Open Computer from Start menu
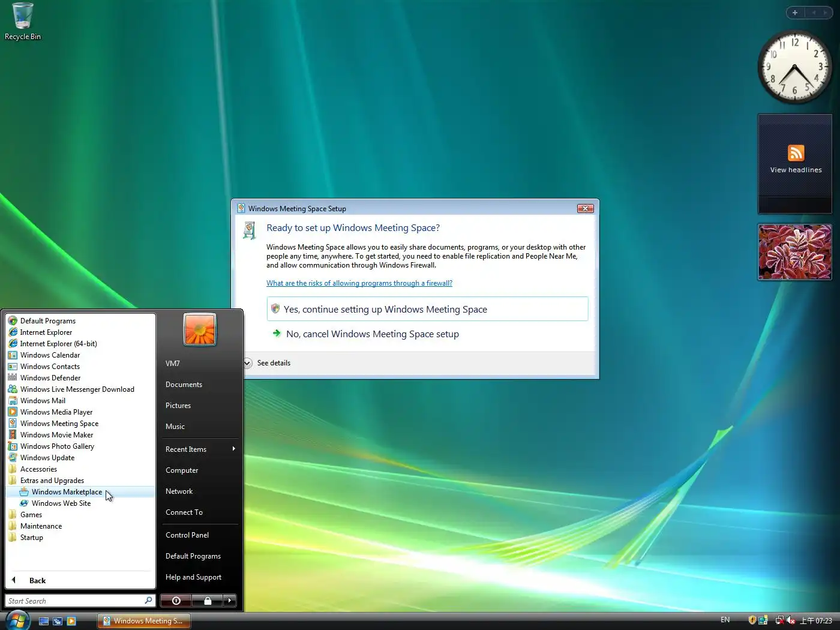This screenshot has width=840, height=630. click(x=199, y=470)
